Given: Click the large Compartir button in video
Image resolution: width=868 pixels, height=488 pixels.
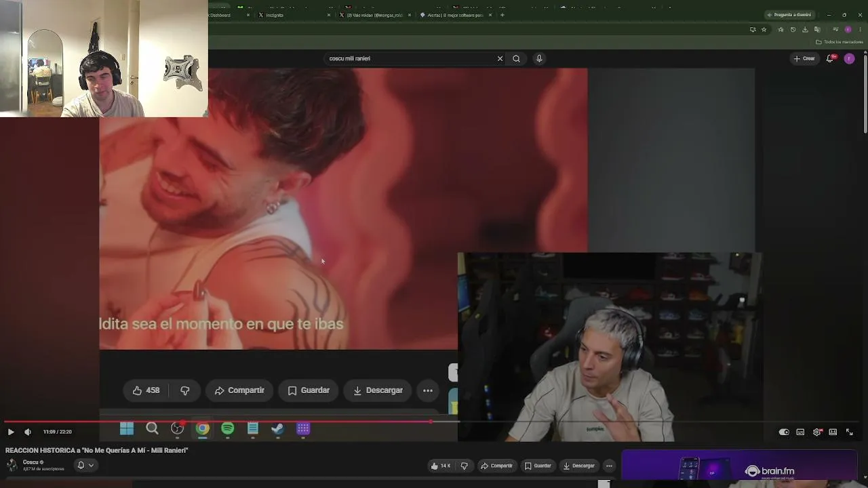Looking at the screenshot, I should (x=239, y=390).
